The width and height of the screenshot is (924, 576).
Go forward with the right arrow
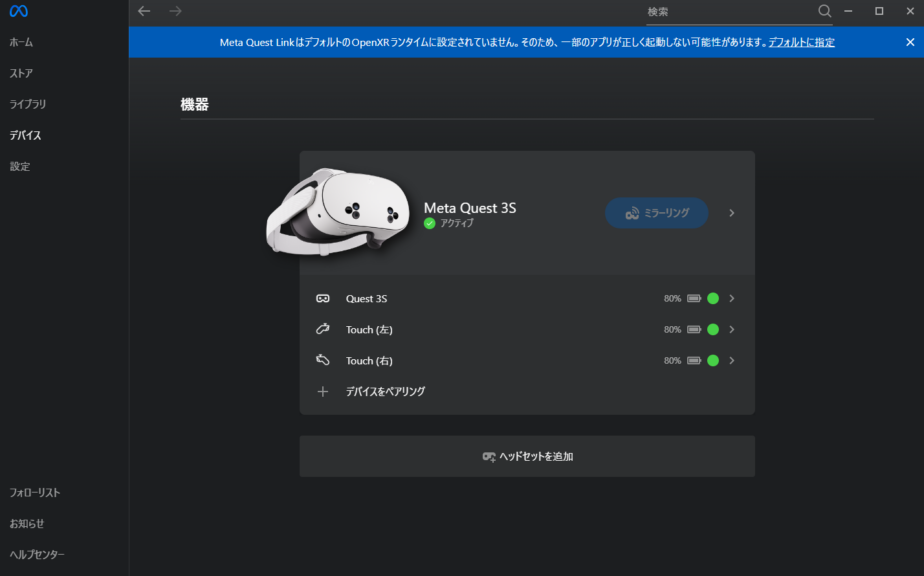click(x=176, y=11)
